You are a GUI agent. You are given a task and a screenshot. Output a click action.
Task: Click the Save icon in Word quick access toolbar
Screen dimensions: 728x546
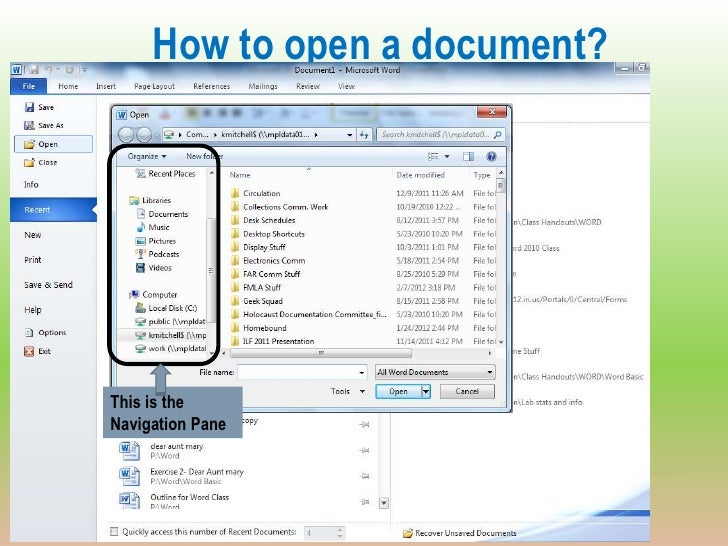34,70
